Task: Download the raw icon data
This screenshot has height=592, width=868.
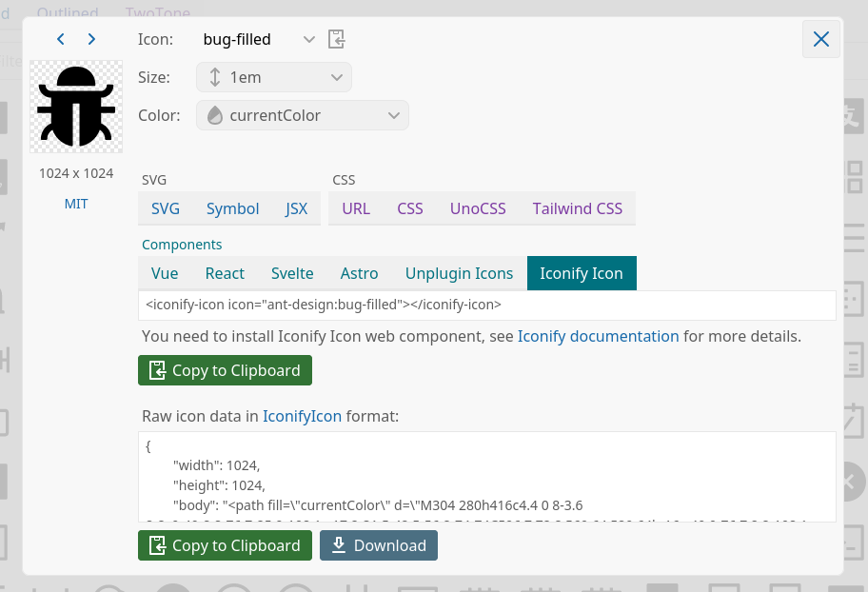Action: click(379, 545)
